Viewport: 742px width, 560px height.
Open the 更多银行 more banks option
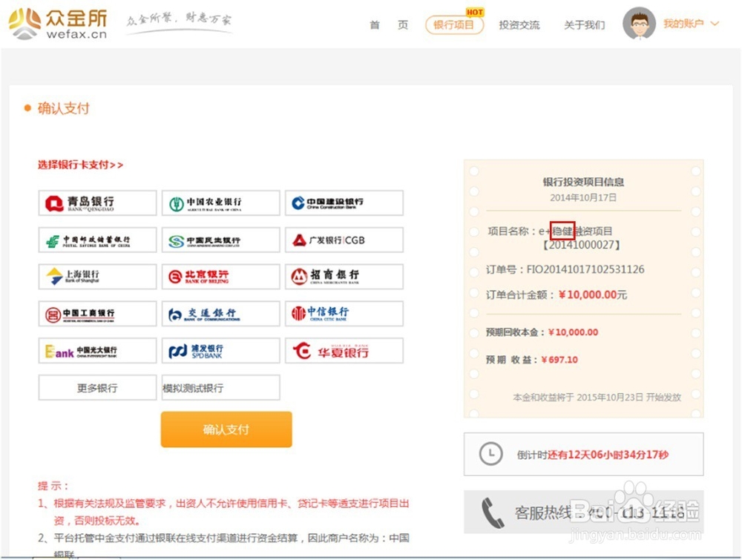[x=97, y=388]
